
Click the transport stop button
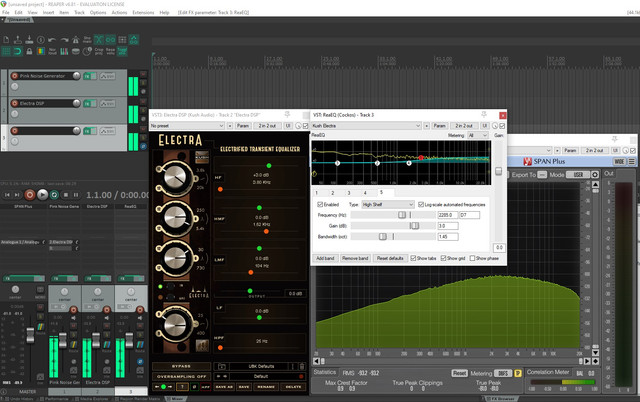pyautogui.click(x=66, y=195)
